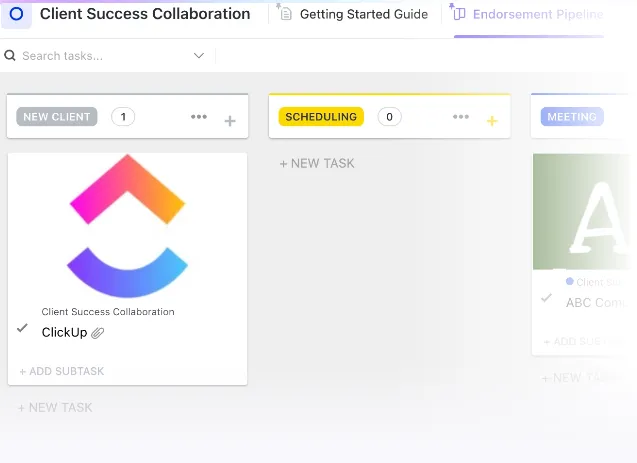The width and height of the screenshot is (637, 463).
Task: Click the Client Success Collaboration card label
Action: point(108,312)
